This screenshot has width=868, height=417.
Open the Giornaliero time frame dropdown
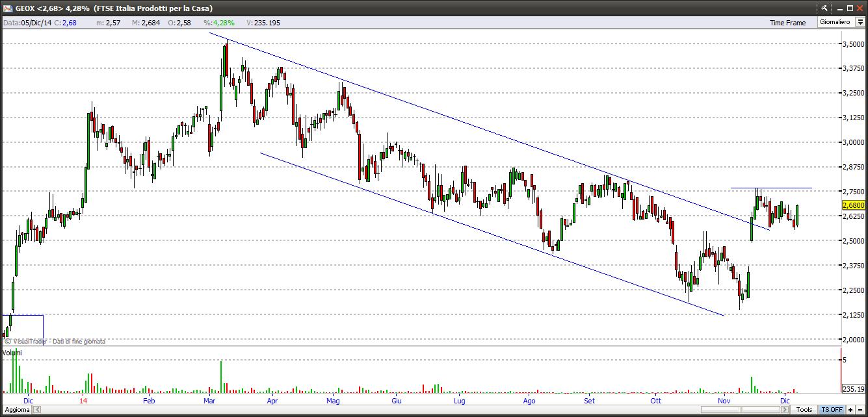tap(860, 22)
